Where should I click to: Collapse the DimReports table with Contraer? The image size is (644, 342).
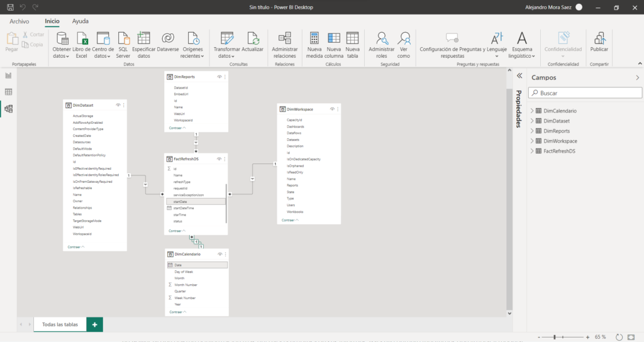click(x=177, y=128)
